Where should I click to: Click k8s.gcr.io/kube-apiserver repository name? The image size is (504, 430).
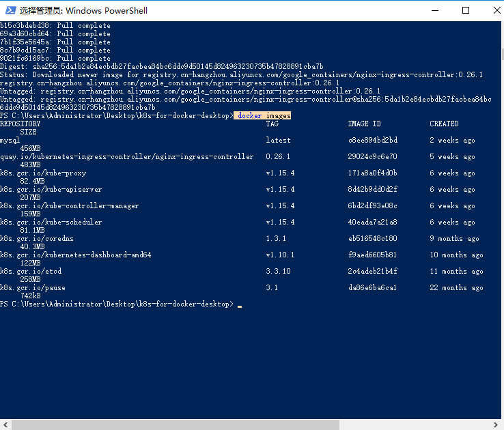click(51, 190)
